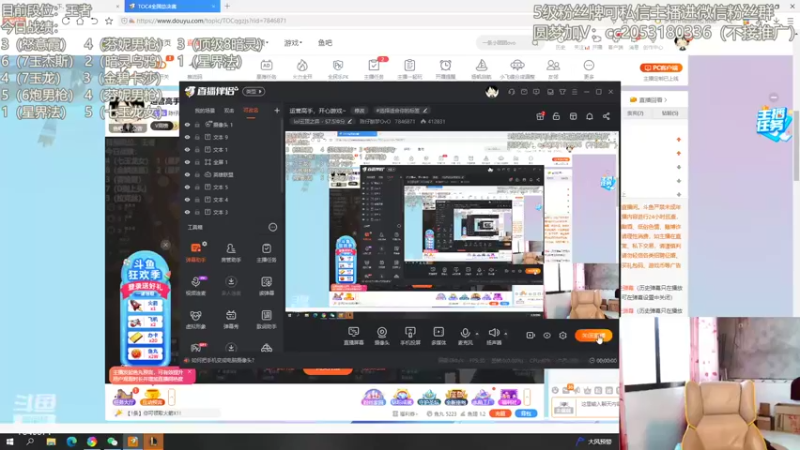Switch to the 我的场景 scene tab
800x450 pixels.
coord(205,111)
